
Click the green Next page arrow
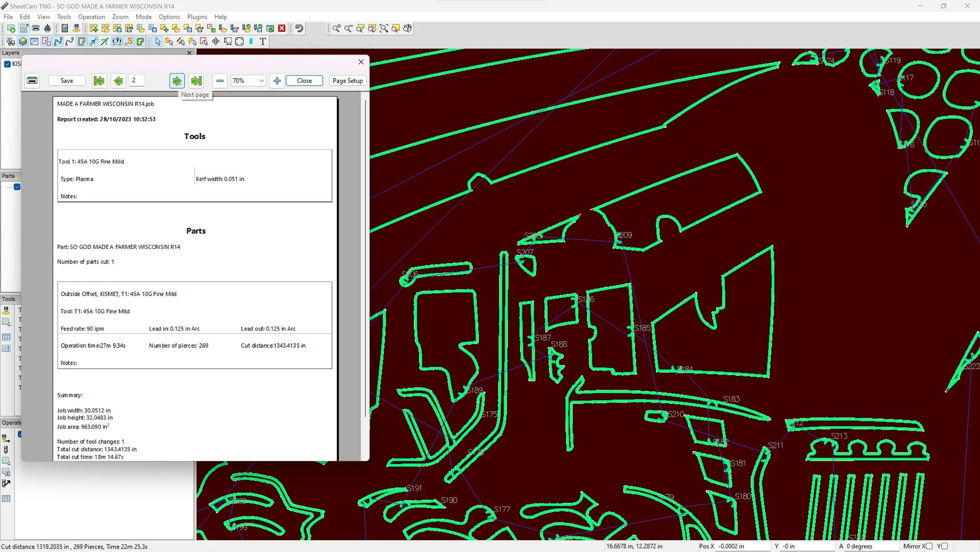(177, 81)
